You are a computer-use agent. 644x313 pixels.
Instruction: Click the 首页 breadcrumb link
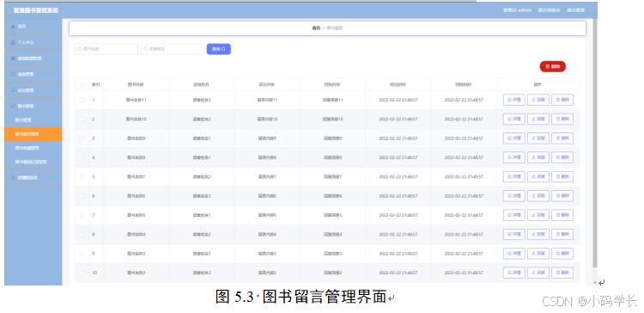coord(316,28)
